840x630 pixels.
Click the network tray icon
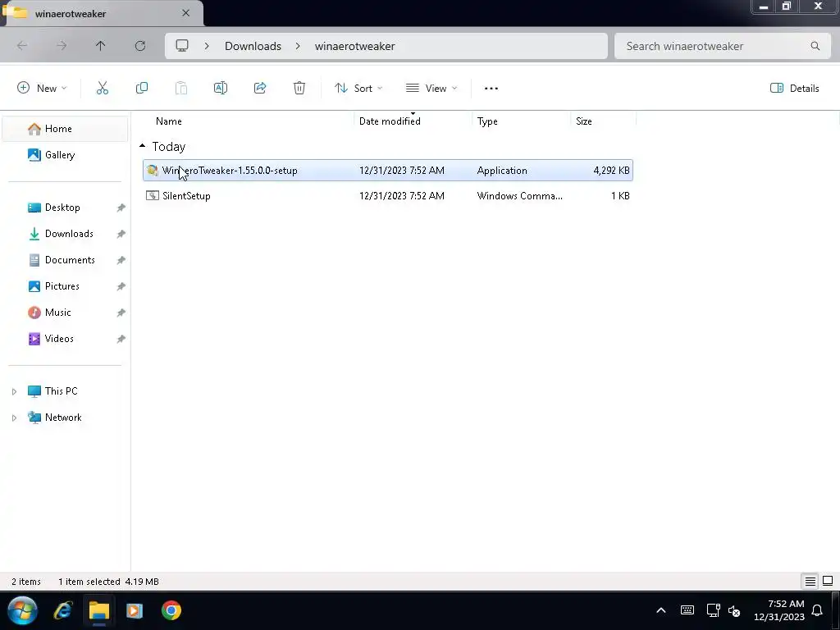point(713,610)
